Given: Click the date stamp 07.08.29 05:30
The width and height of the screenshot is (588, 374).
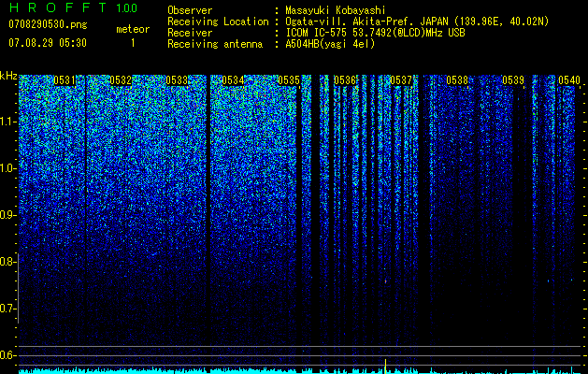Looking at the screenshot, I should click(x=48, y=43).
